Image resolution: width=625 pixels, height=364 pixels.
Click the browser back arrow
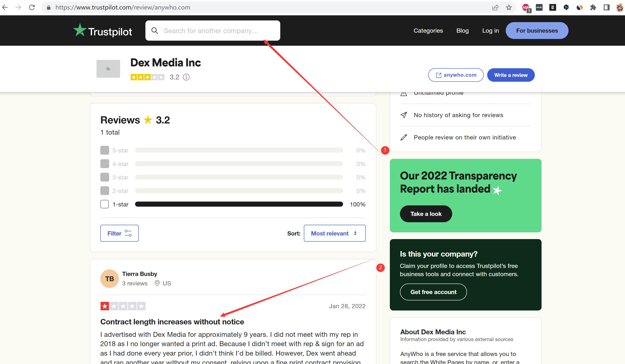pyautogui.click(x=5, y=7)
